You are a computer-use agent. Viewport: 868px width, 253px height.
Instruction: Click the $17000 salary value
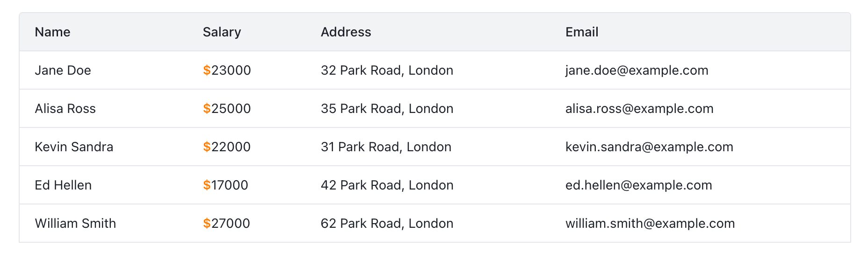pos(225,185)
